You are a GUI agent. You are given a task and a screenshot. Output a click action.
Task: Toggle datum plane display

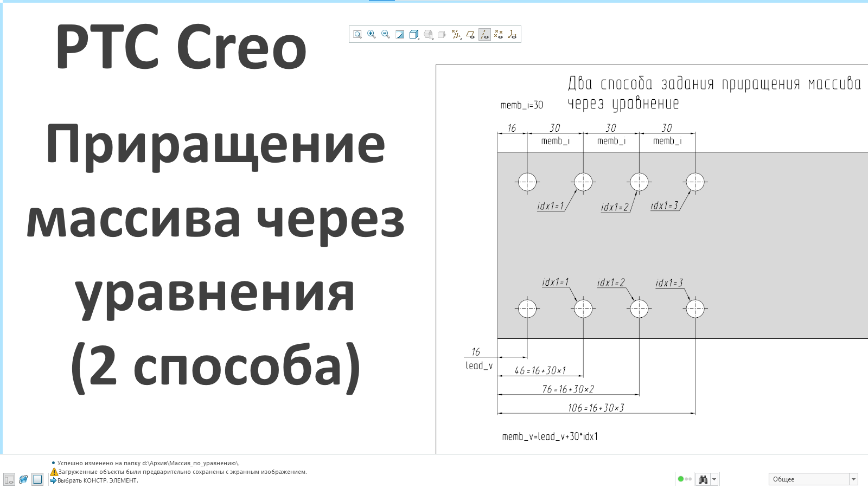click(x=470, y=34)
